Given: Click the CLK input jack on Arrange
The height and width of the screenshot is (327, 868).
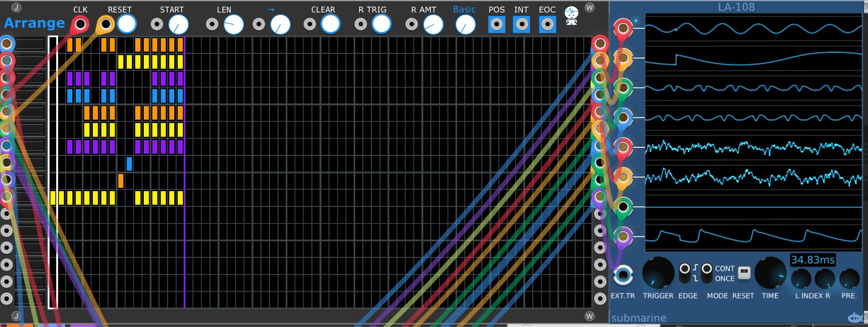Looking at the screenshot, I should (80, 24).
